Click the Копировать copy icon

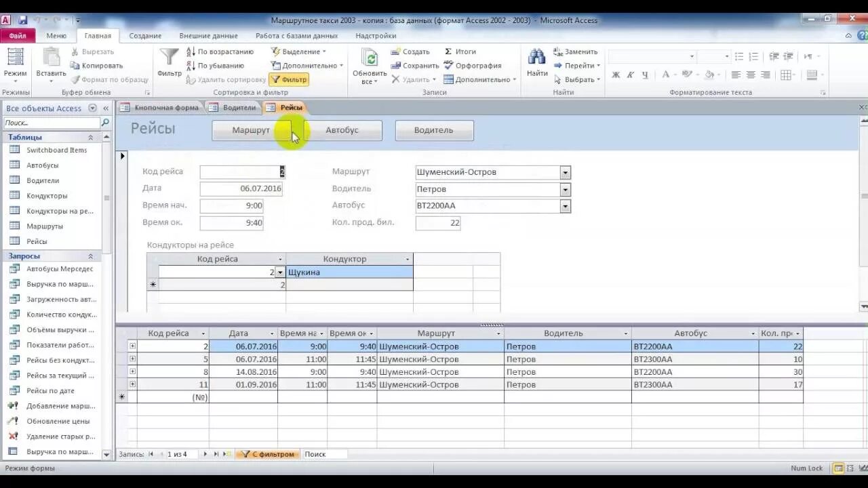75,66
